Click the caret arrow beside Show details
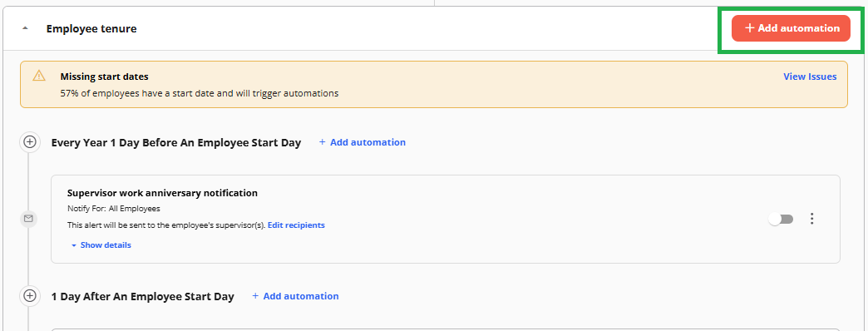The image size is (868, 336). coord(74,245)
